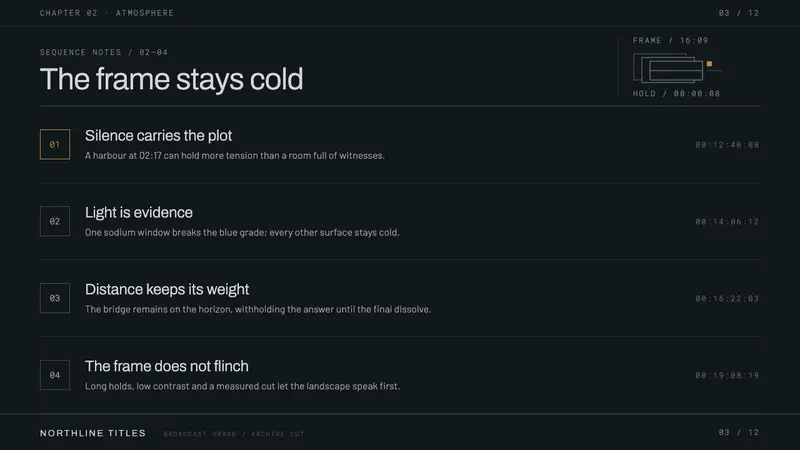The image size is (800, 450).
Task: Open the 'Silence carries the plot' heading
Action: tap(158, 136)
